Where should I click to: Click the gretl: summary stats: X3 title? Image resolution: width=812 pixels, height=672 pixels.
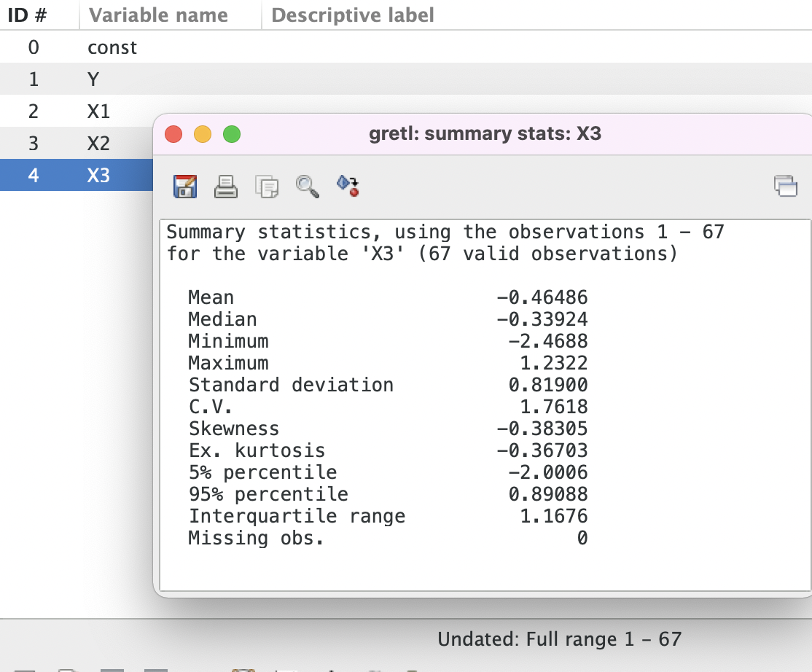tap(485, 133)
